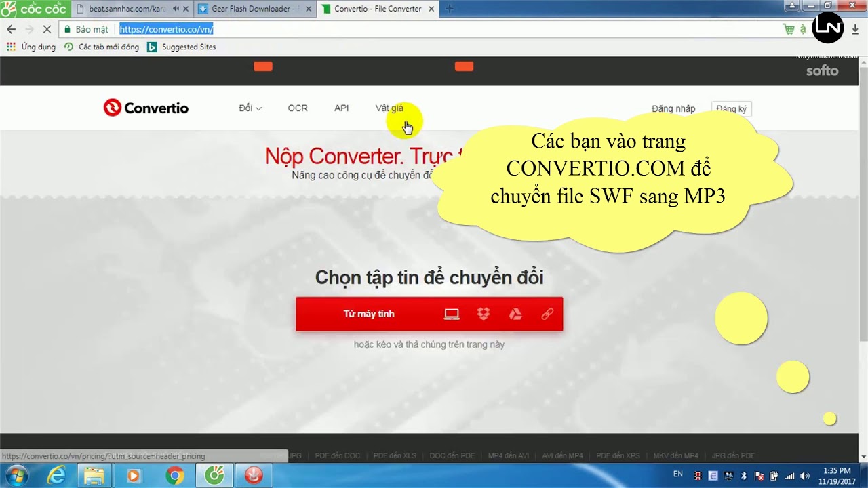Click PDF đến XLS footer link
The image size is (868, 488).
point(395,455)
